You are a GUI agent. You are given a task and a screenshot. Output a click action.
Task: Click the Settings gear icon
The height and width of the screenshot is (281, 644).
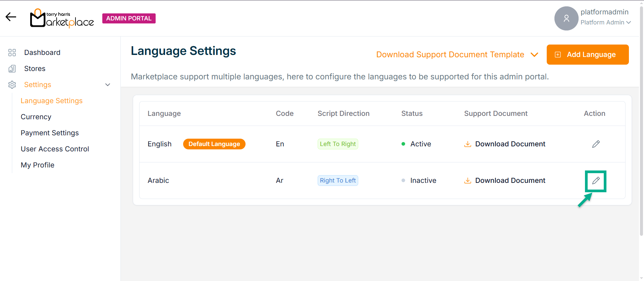(x=12, y=85)
